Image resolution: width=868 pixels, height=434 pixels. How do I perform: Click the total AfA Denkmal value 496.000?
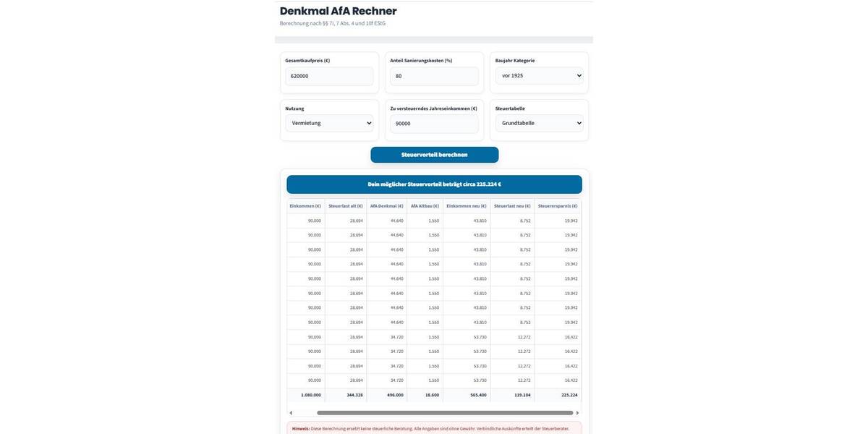coord(395,395)
